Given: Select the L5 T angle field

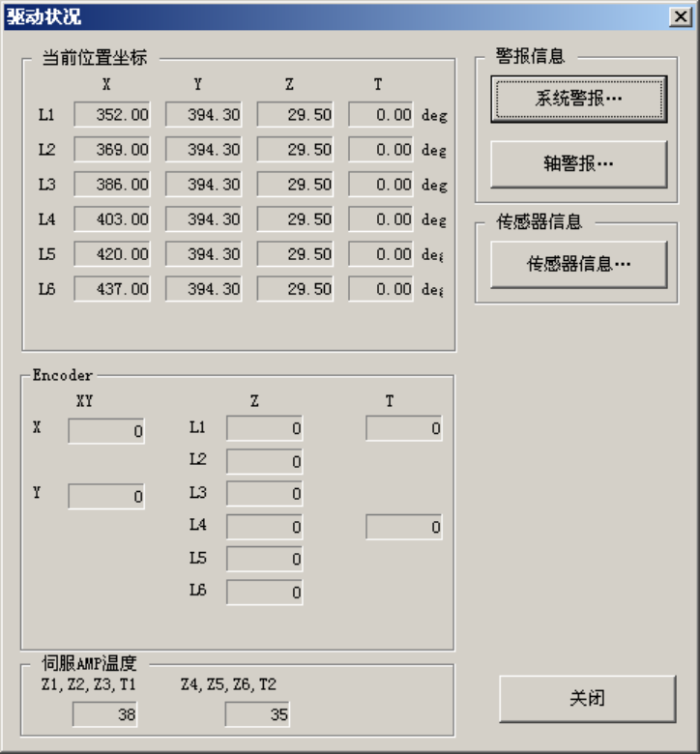Looking at the screenshot, I should 381,254.
